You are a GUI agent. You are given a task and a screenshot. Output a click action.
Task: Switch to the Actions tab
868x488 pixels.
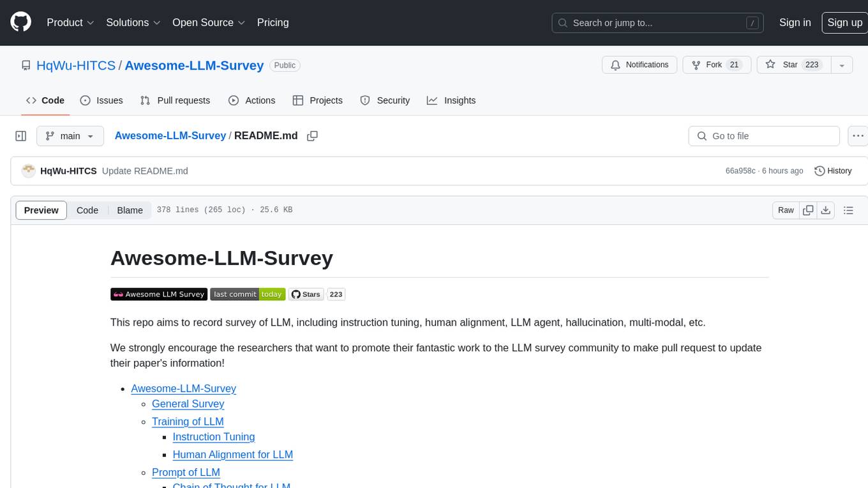[x=252, y=100]
